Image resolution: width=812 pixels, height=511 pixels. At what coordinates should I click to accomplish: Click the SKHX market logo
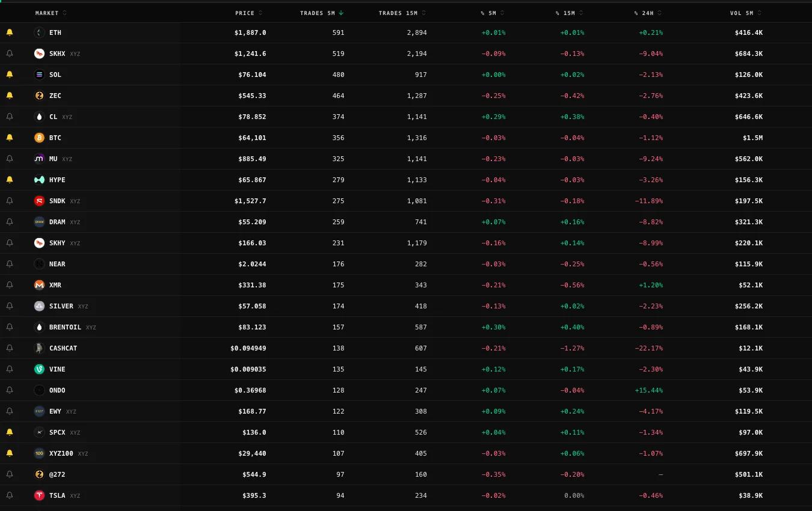tap(39, 54)
